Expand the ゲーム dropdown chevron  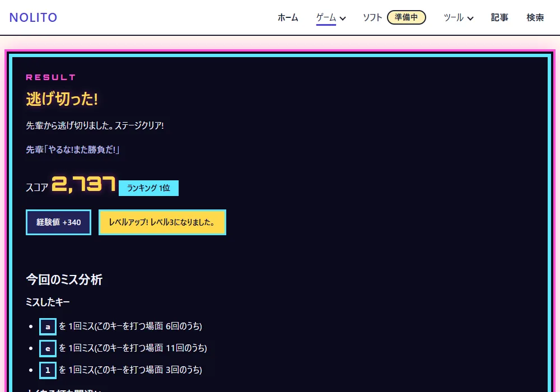pyautogui.click(x=343, y=18)
